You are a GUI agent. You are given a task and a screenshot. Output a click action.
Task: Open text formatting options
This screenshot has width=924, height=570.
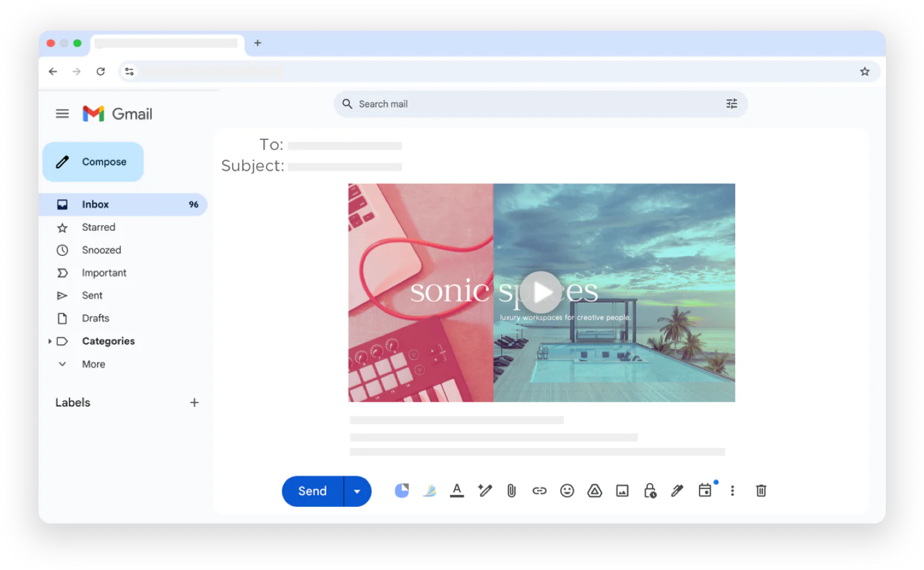click(x=457, y=490)
